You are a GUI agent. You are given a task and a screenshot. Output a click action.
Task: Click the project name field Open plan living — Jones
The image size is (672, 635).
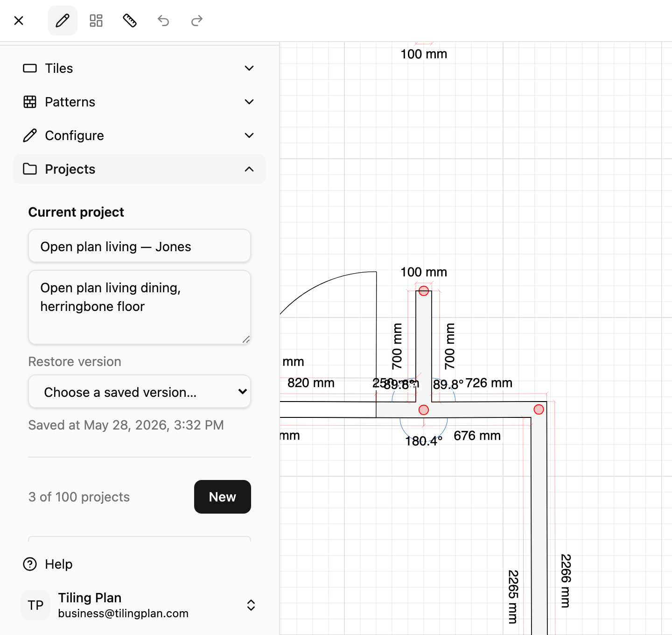coord(140,246)
